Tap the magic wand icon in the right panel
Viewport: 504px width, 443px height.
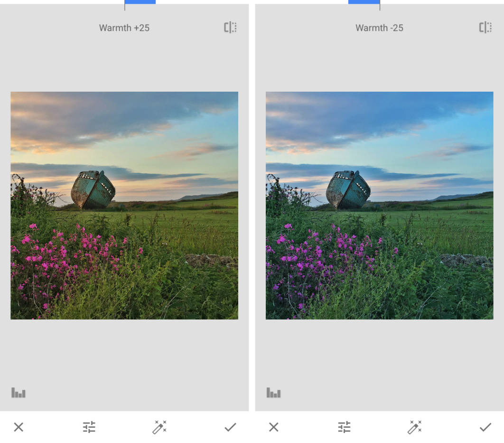click(415, 427)
